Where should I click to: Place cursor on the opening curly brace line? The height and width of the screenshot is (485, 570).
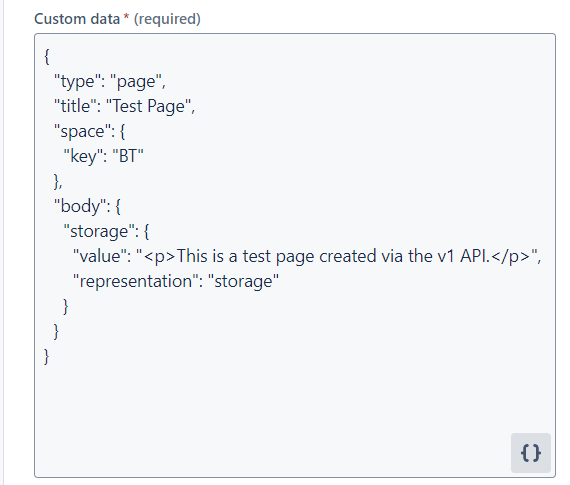[x=47, y=56]
